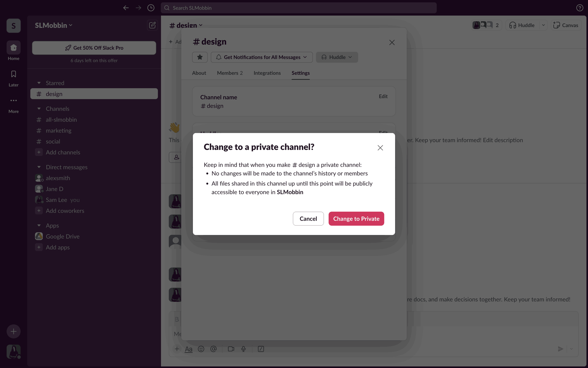Click Add coworkers
Image resolution: width=588 pixels, height=368 pixels.
(x=94, y=211)
